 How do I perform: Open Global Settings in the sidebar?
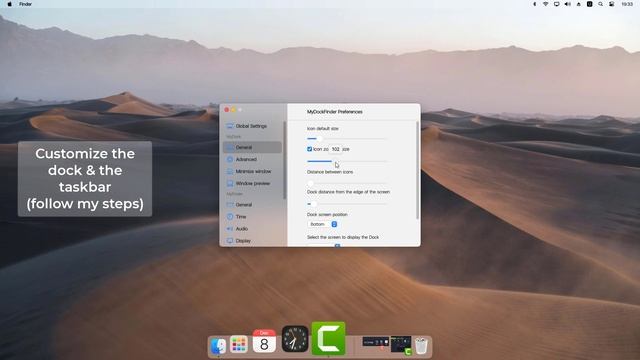[252, 126]
